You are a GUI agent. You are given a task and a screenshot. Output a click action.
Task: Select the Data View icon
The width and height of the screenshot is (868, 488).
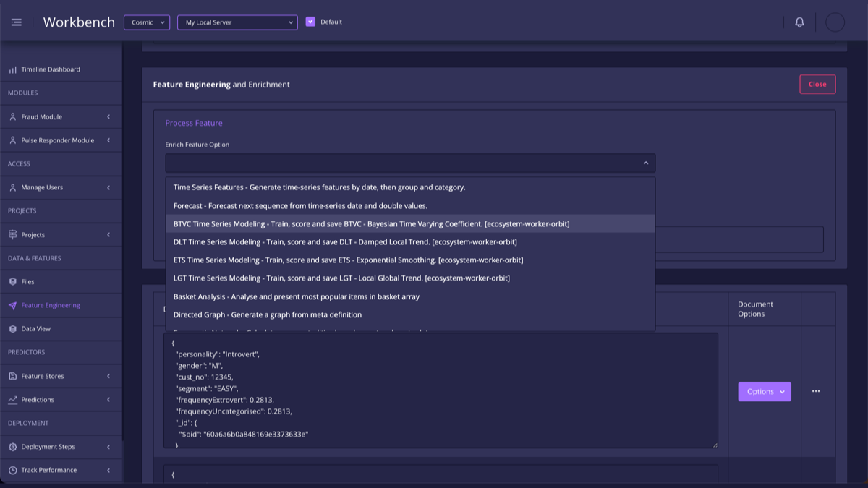pyautogui.click(x=13, y=329)
